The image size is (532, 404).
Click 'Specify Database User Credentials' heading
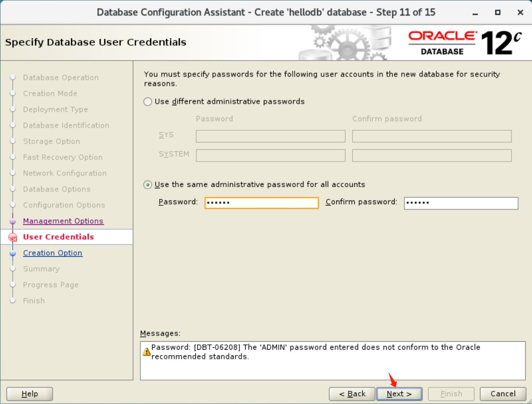pyautogui.click(x=96, y=43)
